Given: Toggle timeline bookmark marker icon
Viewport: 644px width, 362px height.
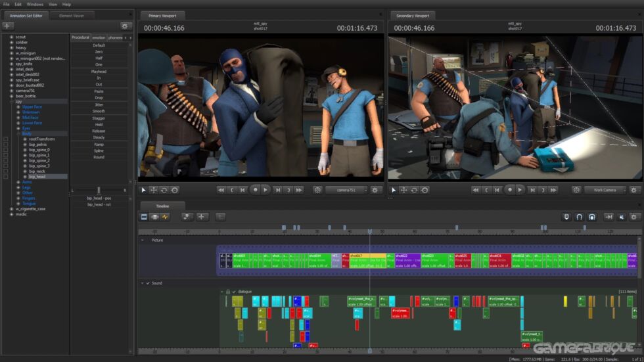Looking at the screenshot, I should [566, 217].
